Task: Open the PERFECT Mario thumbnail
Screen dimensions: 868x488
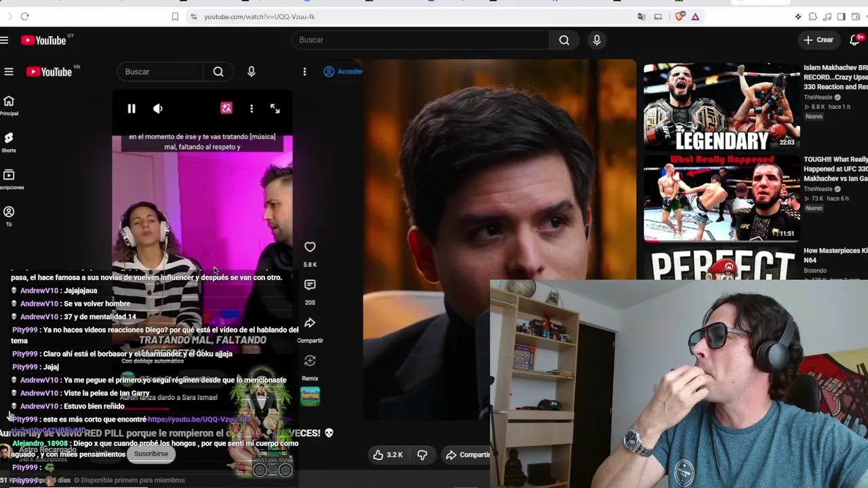Action: point(722,263)
